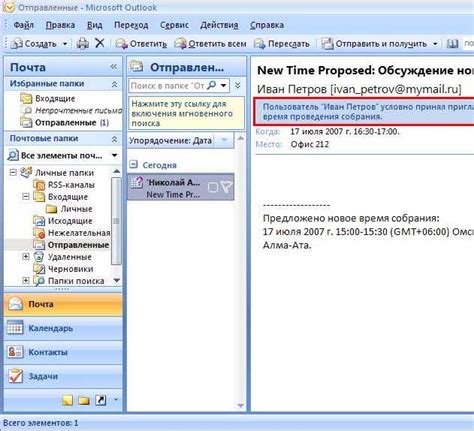The height and width of the screenshot is (431, 474).
Task: Select the Личные subfolder
Action: point(76,209)
